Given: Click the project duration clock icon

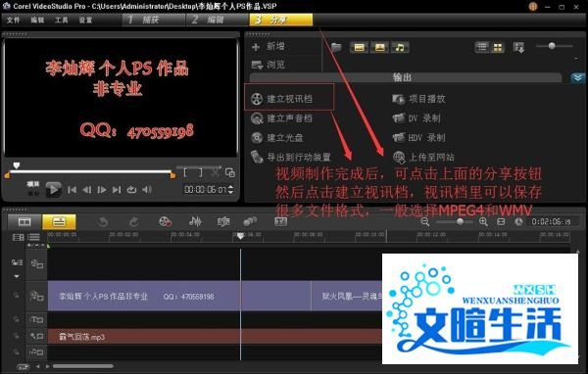Looking at the screenshot, I should [518, 222].
